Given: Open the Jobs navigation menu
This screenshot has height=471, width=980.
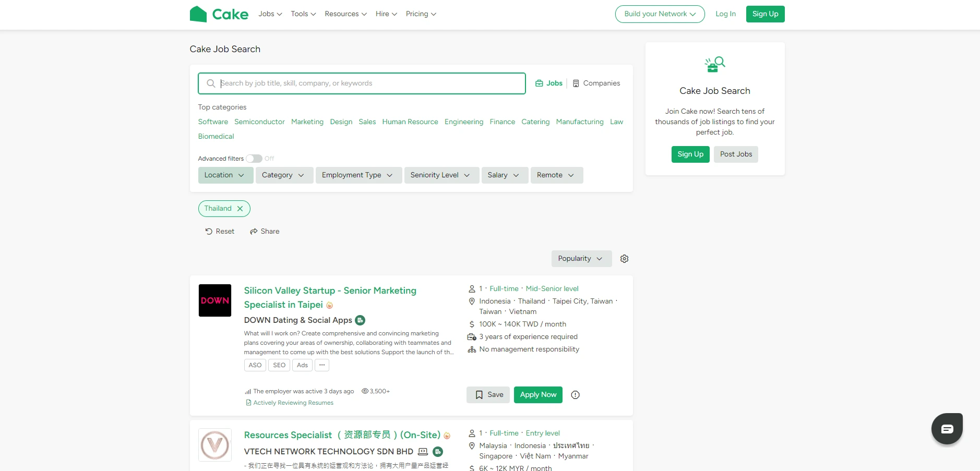Looking at the screenshot, I should click(270, 14).
